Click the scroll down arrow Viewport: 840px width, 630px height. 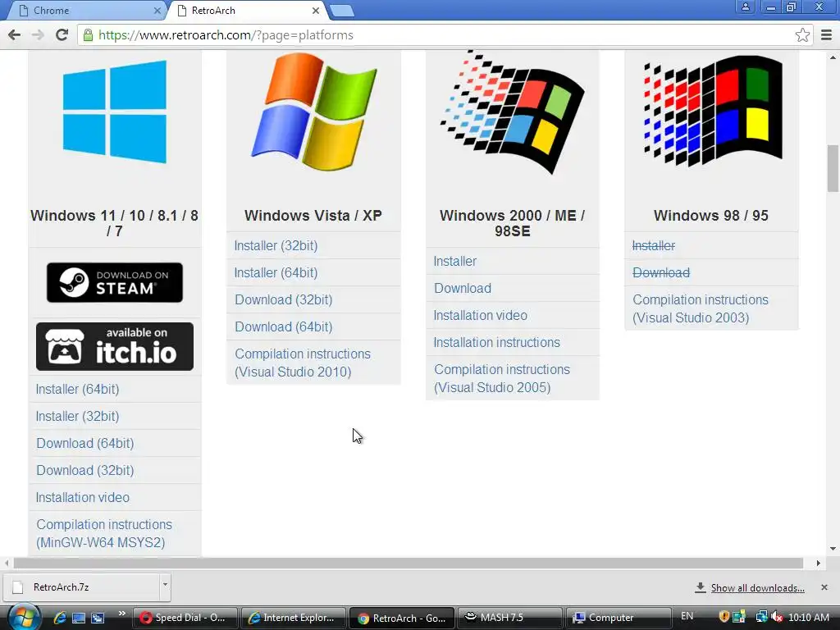click(x=833, y=549)
